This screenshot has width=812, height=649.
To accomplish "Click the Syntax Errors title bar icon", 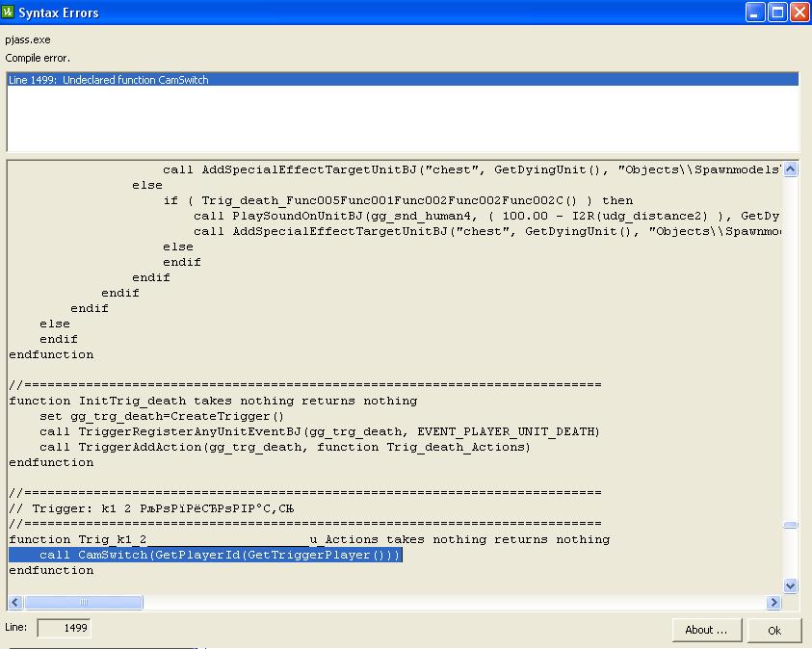I will coord(8,12).
